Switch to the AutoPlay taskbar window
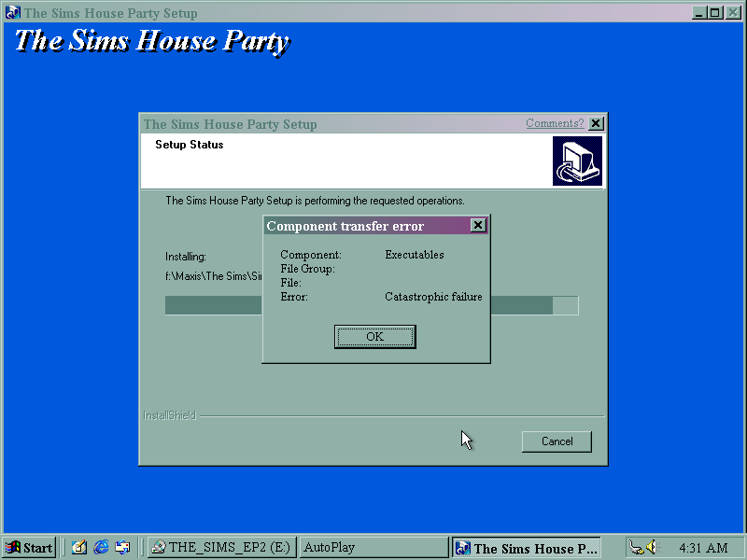747x560 pixels. tap(373, 548)
